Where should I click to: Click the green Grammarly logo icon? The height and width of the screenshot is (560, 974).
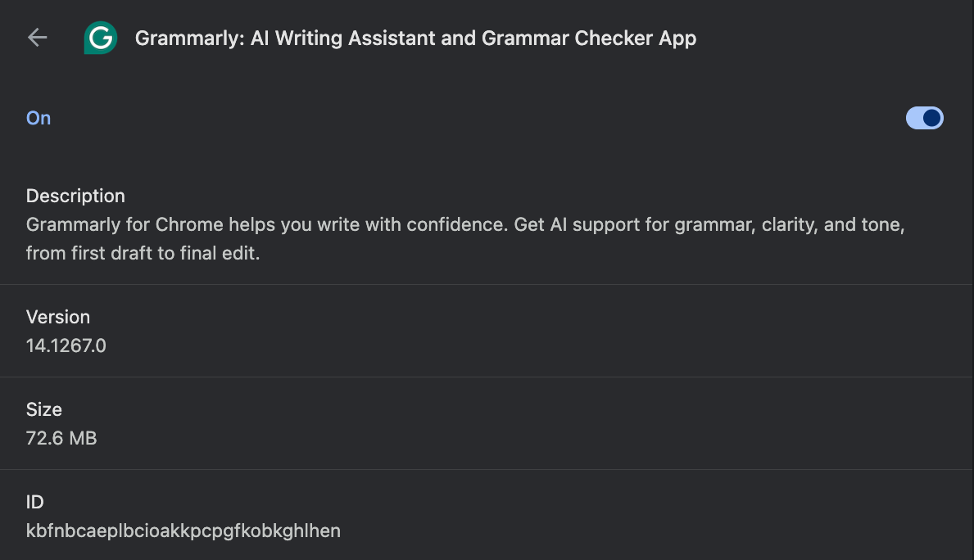coord(101,38)
